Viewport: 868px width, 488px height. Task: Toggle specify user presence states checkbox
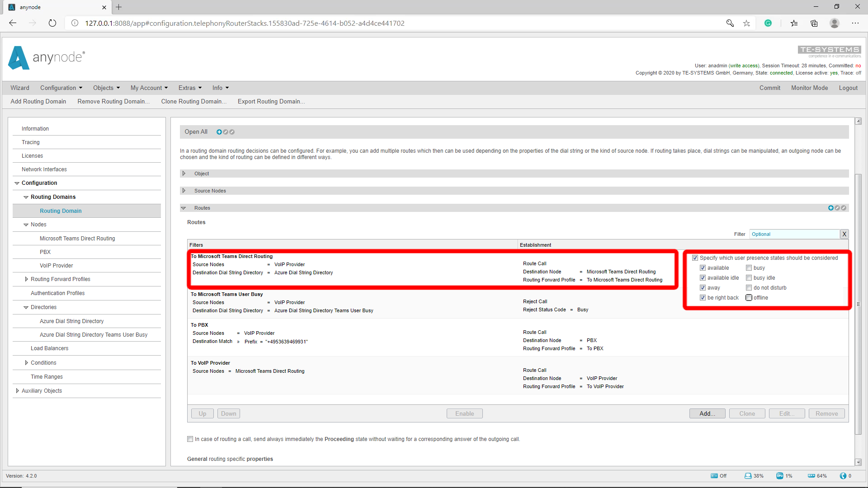(x=695, y=258)
